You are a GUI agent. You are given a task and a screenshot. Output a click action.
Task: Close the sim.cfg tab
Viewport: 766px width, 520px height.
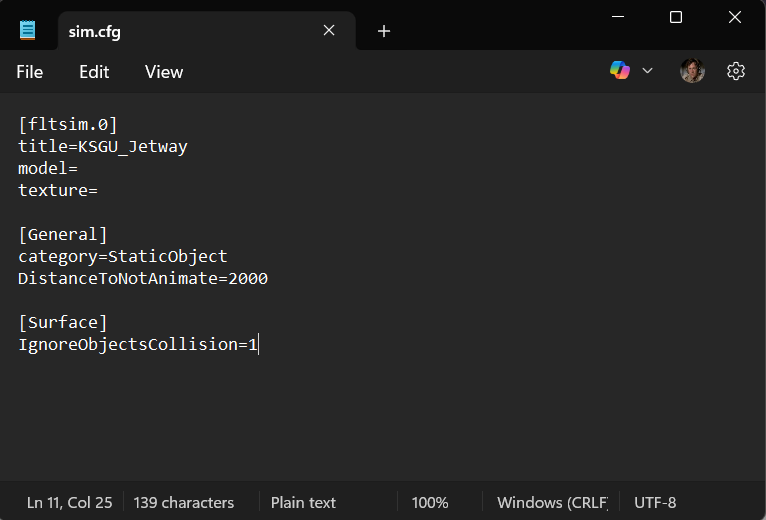[329, 30]
